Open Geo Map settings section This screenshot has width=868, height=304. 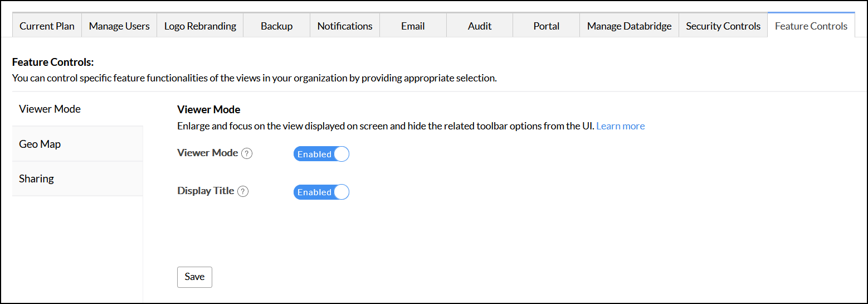tap(40, 144)
